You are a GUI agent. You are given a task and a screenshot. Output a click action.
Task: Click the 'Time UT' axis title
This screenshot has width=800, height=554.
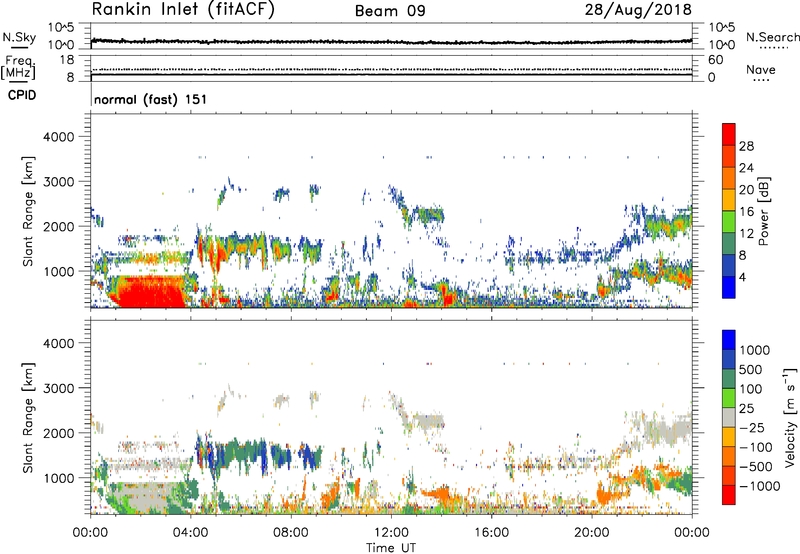click(391, 548)
